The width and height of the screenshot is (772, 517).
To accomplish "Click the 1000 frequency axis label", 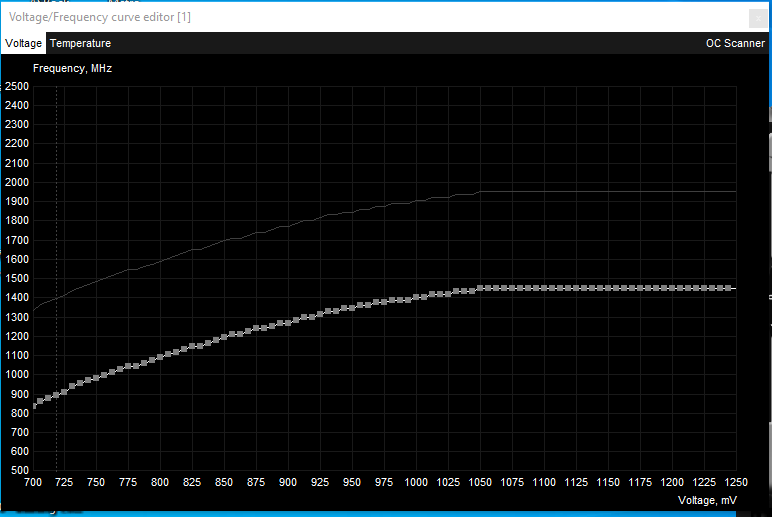I will (17, 375).
